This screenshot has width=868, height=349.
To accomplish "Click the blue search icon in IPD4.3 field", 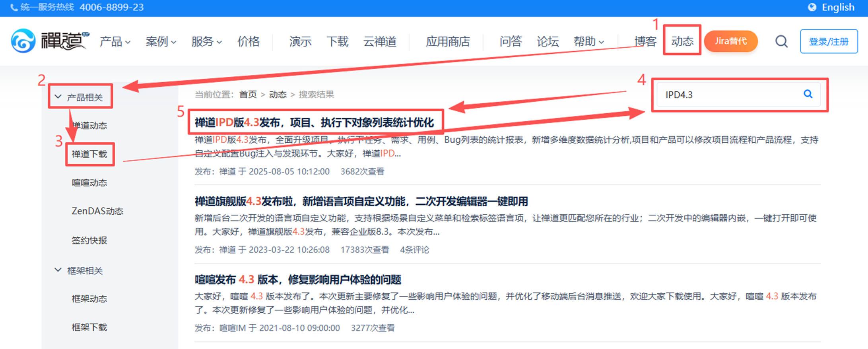I will coord(808,94).
